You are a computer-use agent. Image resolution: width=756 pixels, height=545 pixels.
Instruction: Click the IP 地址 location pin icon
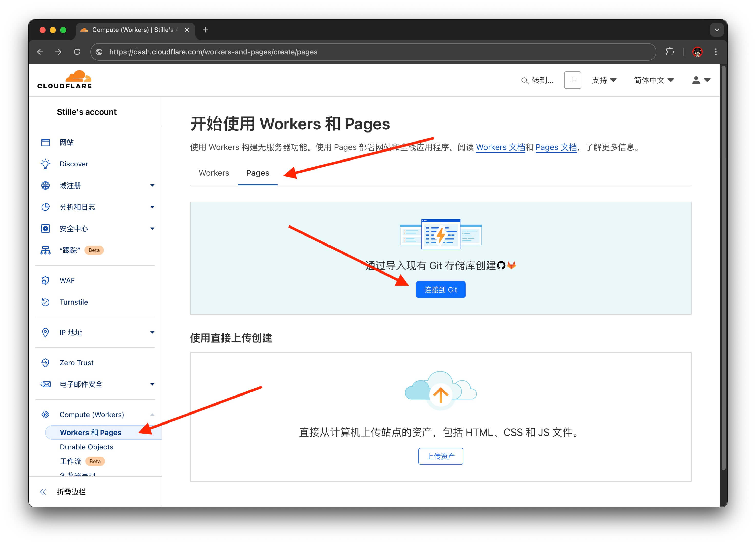(x=45, y=332)
